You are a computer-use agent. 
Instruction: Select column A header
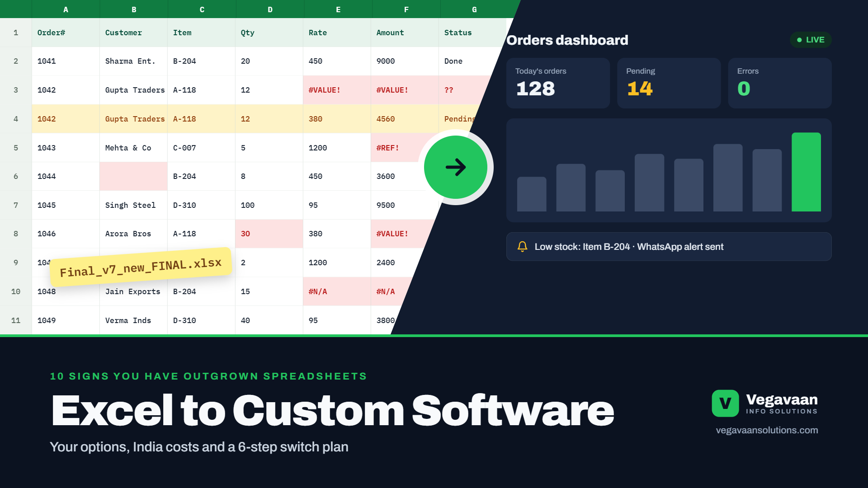pos(66,9)
